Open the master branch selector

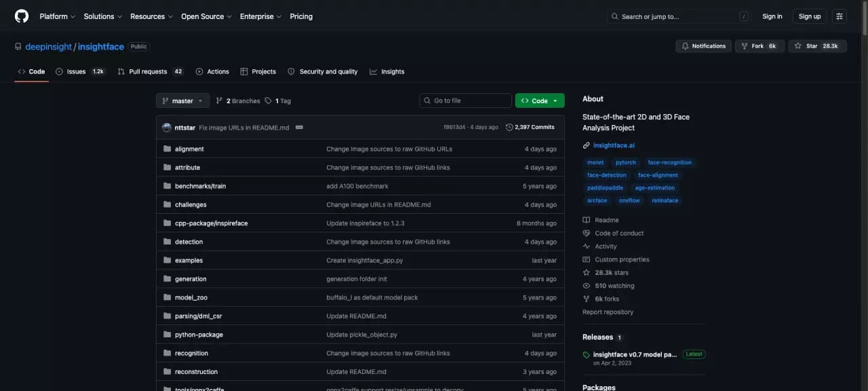click(x=182, y=100)
